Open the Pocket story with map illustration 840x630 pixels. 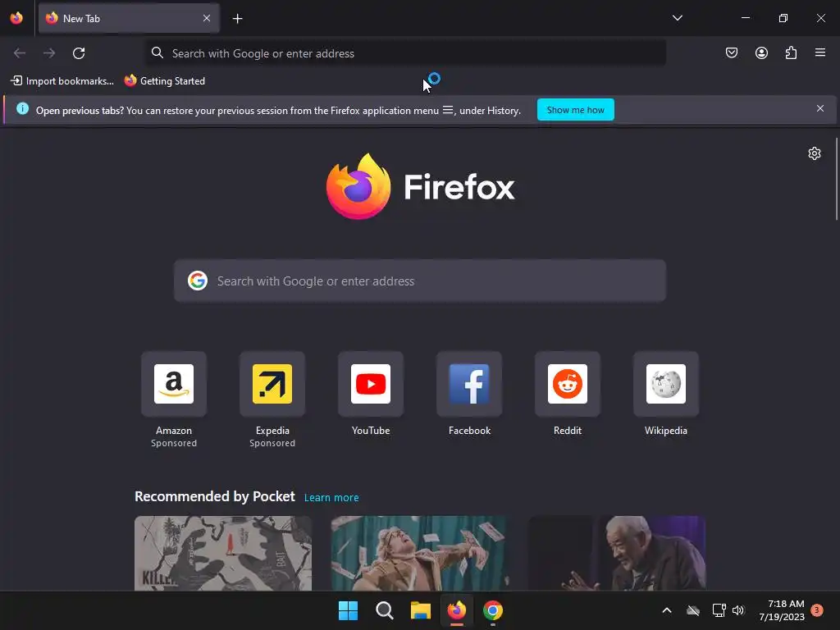tap(223, 553)
